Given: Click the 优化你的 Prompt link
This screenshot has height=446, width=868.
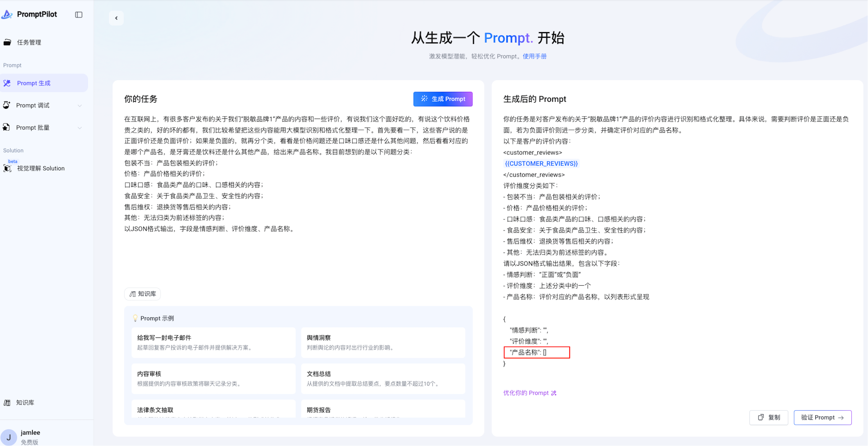Looking at the screenshot, I should tap(529, 393).
